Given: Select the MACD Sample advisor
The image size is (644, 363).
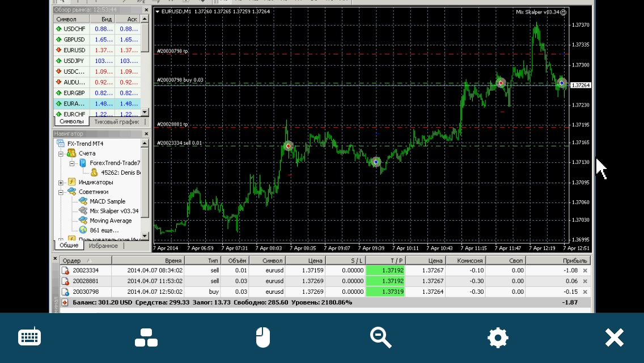Looking at the screenshot, I should pos(107,201).
